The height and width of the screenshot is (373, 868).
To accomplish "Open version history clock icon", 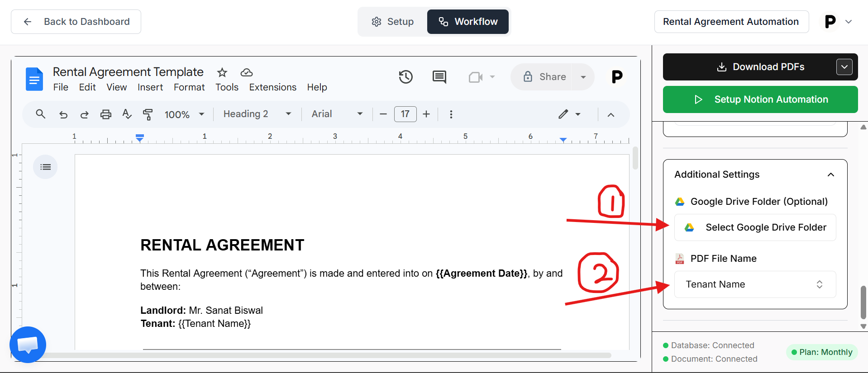I will pos(405,77).
